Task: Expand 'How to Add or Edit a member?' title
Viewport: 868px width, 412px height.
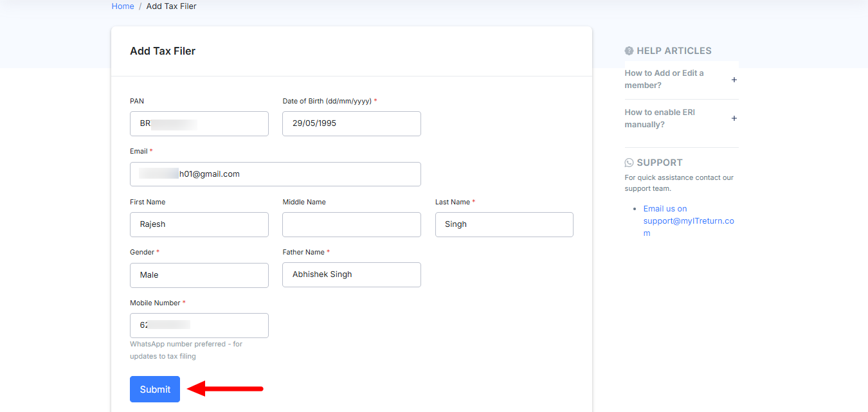Action: (664, 79)
